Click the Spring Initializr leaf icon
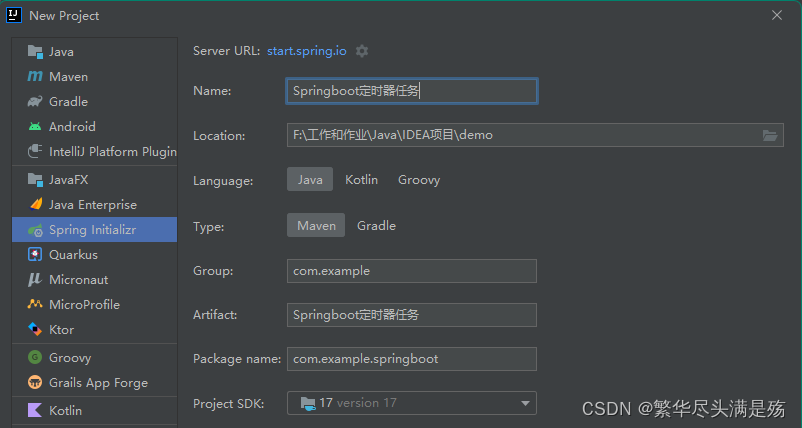 [35, 230]
